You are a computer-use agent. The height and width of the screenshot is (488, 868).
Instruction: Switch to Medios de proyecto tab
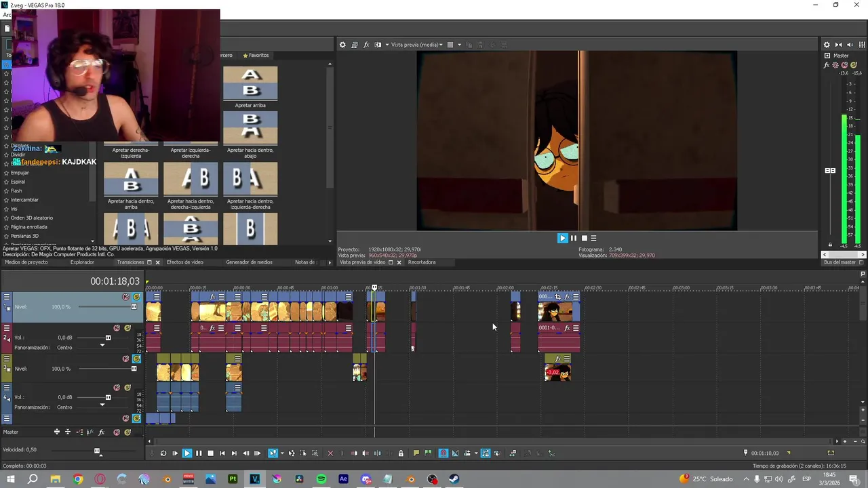point(26,262)
